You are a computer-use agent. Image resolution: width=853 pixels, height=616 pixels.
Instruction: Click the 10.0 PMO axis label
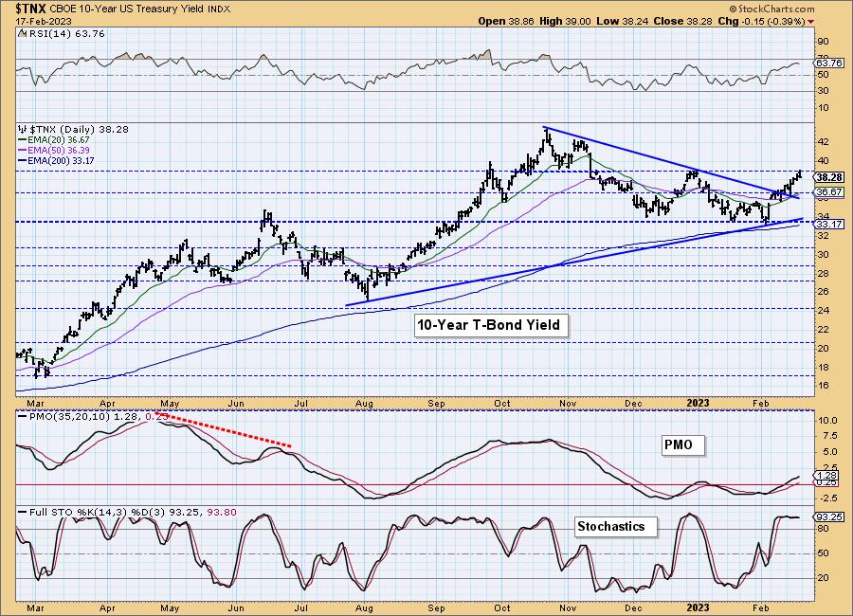[x=828, y=421]
